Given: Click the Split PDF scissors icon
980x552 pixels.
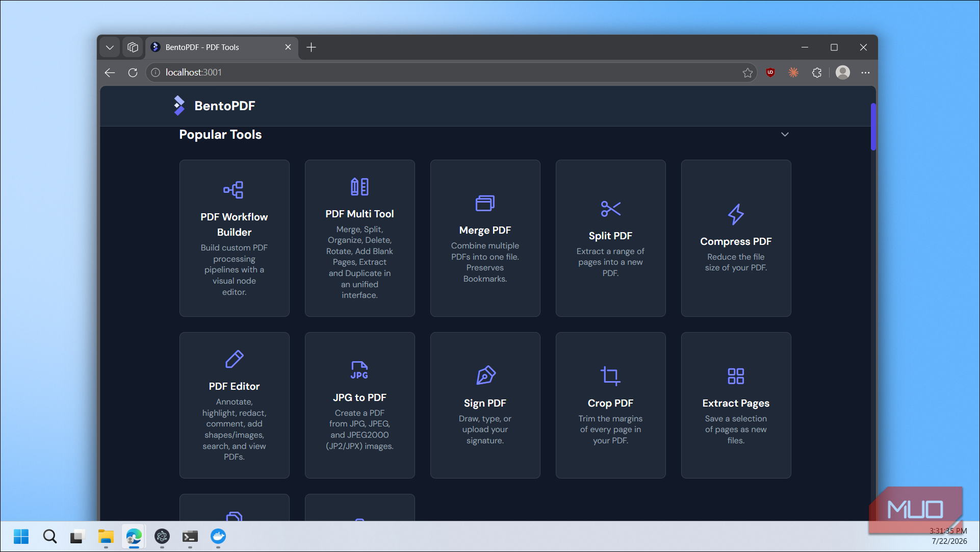Looking at the screenshot, I should [x=610, y=209].
